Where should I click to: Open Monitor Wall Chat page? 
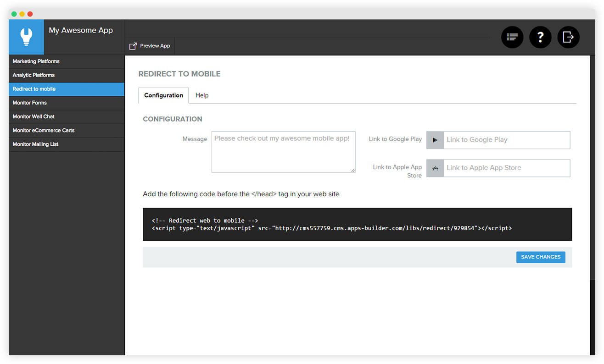pyautogui.click(x=34, y=116)
